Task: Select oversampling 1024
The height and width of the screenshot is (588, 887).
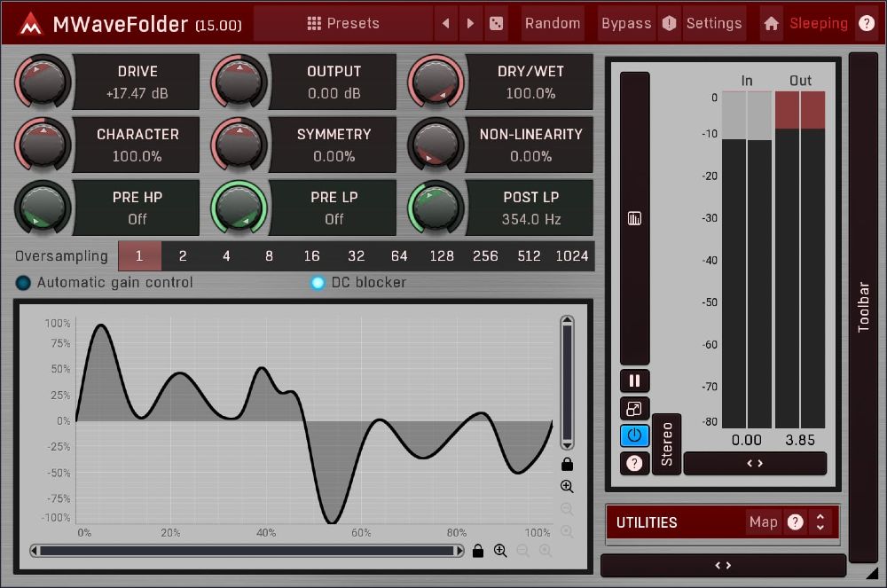Action: (x=572, y=256)
